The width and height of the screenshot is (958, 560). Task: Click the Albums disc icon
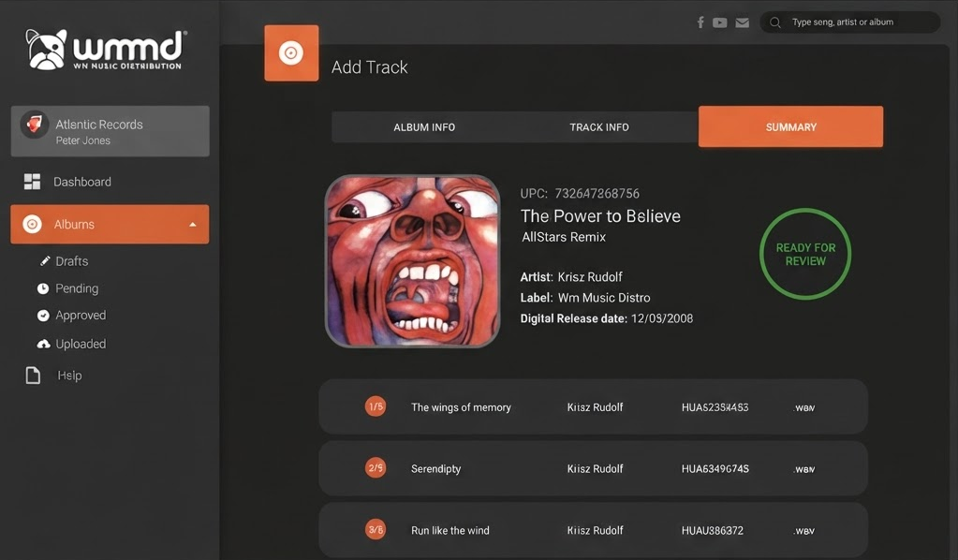(x=33, y=224)
